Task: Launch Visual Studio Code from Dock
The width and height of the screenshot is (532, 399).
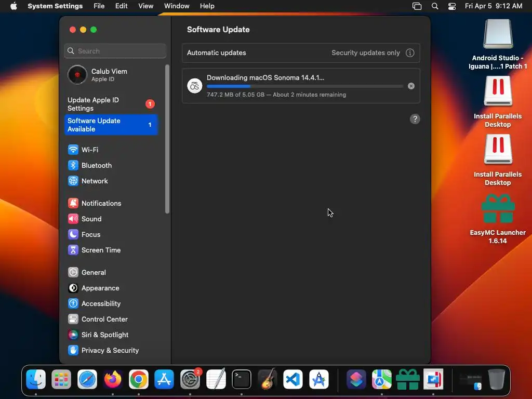Action: tap(293, 379)
